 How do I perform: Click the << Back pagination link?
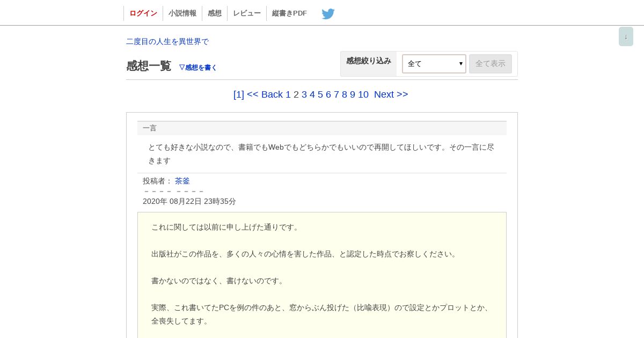(265, 94)
